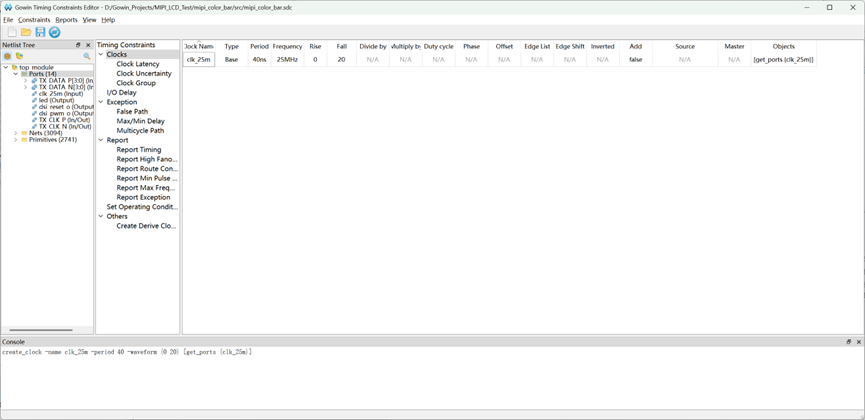Open the Help menu
This screenshot has width=865, height=420.
pos(108,20)
